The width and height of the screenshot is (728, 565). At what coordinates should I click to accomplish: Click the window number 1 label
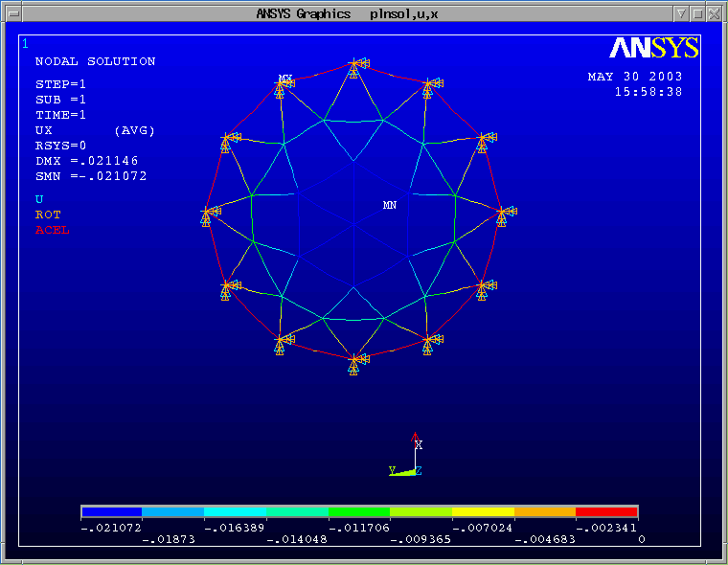click(x=25, y=44)
